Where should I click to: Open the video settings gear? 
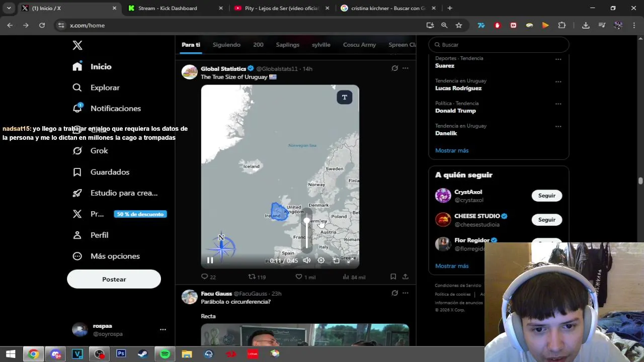pyautogui.click(x=321, y=260)
